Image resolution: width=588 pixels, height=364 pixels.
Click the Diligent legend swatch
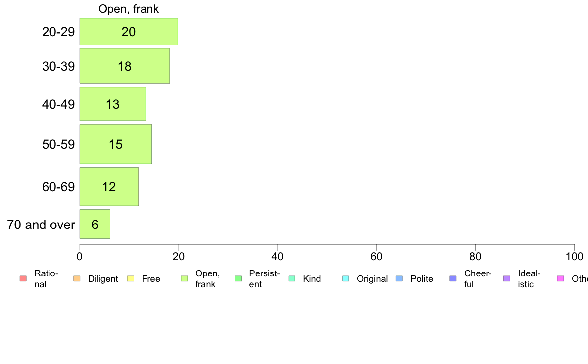(x=77, y=278)
